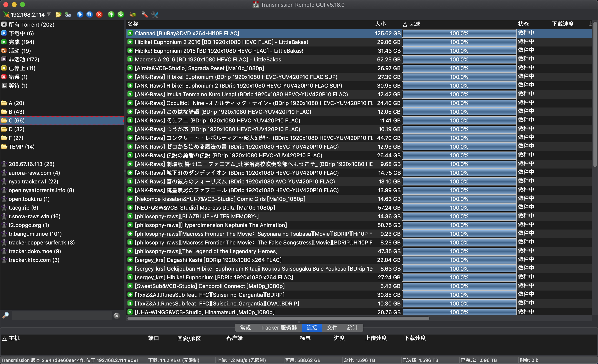The image size is (598, 364).
Task: Click the seeding icon of Hibike! Euphonium 2 2016
Action: (x=130, y=42)
